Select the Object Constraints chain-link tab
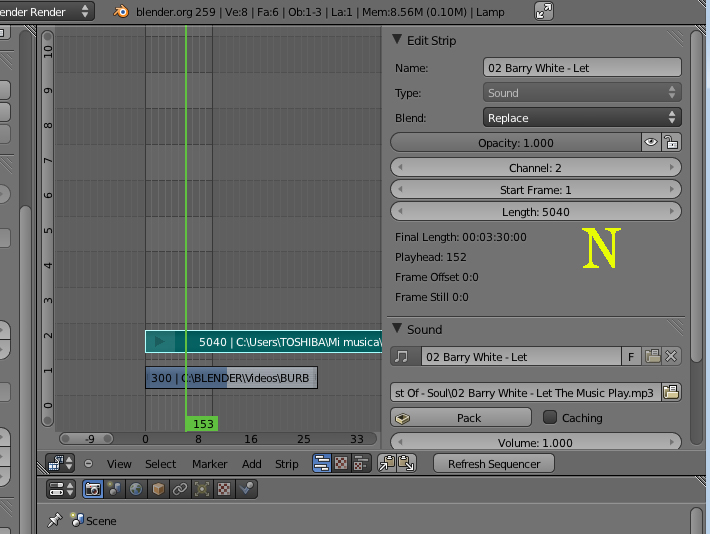Screen dimensions: 710x534 pos(180,489)
